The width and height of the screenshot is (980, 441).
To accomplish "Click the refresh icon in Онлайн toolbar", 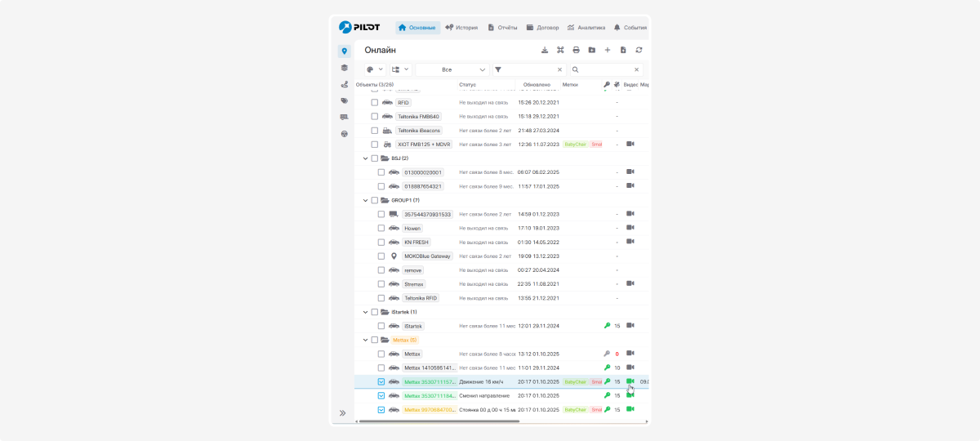I will [639, 50].
